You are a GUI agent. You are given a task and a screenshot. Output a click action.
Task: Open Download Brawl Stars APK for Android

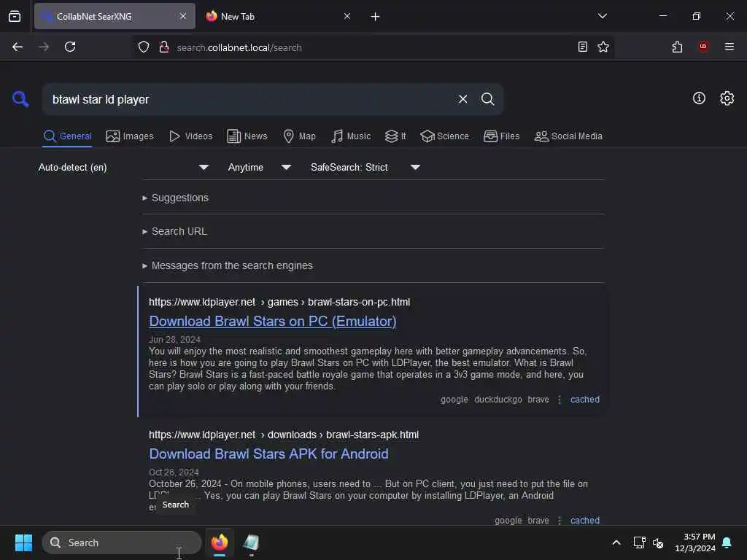click(x=268, y=454)
